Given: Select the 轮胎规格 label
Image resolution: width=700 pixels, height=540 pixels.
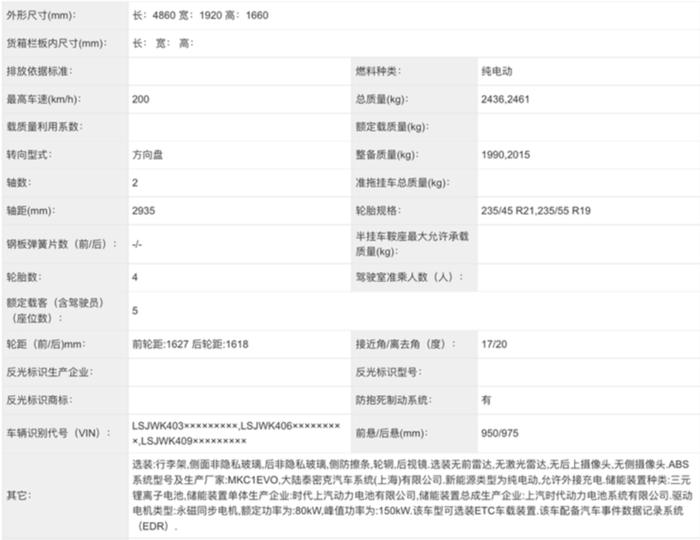Looking at the screenshot, I should (378, 211).
